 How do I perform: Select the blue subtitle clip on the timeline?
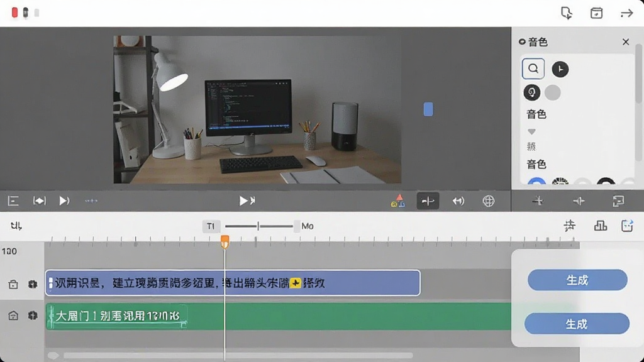pyautogui.click(x=233, y=283)
